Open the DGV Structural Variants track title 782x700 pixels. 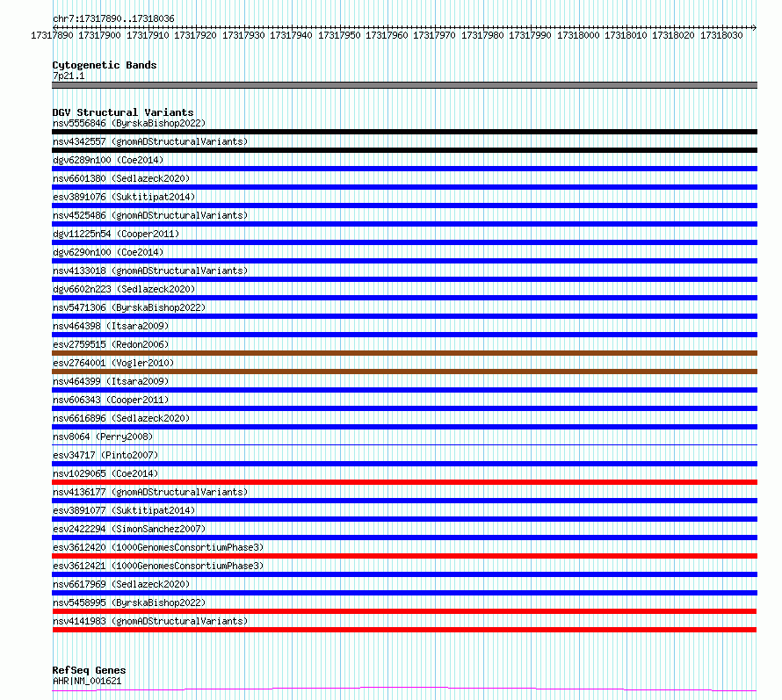123,112
